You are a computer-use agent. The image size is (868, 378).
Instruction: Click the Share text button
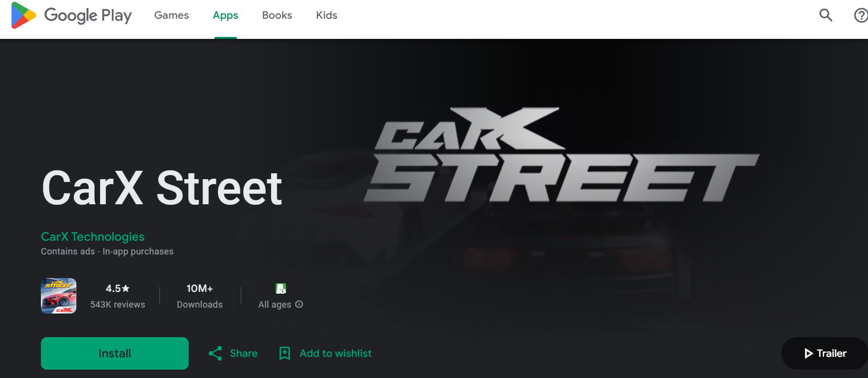244,353
